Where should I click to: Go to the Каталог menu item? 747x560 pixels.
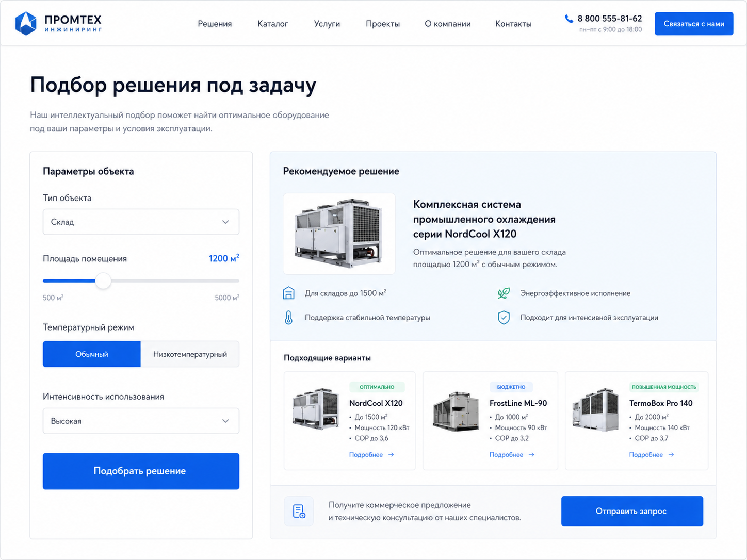pos(273,24)
